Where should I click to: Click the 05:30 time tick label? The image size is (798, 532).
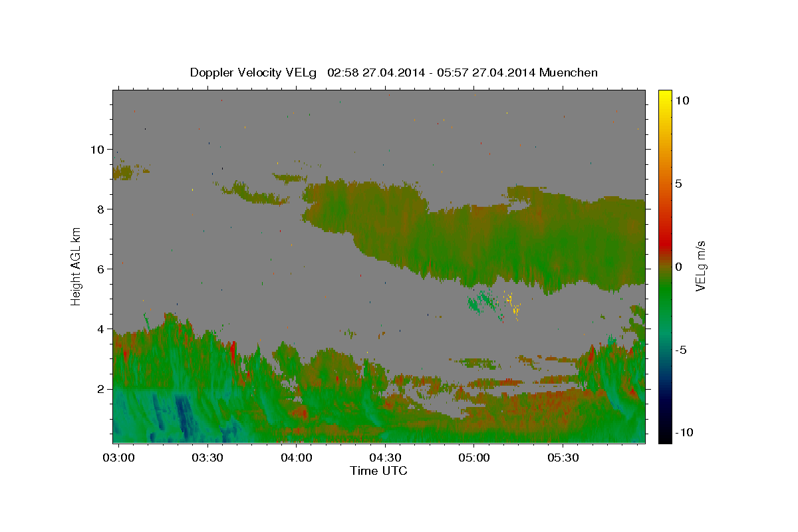click(563, 458)
